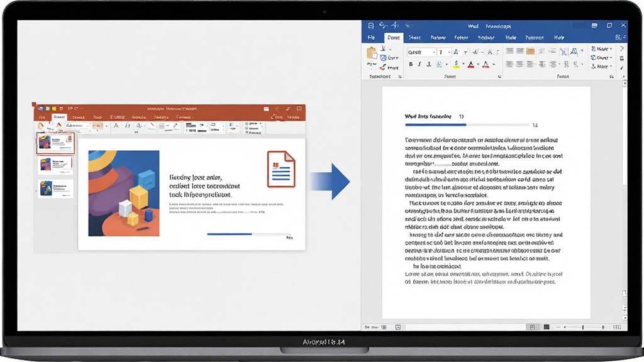The height and width of the screenshot is (362, 644).
Task: Open the Word font group dialog launcher
Action: pos(499,76)
